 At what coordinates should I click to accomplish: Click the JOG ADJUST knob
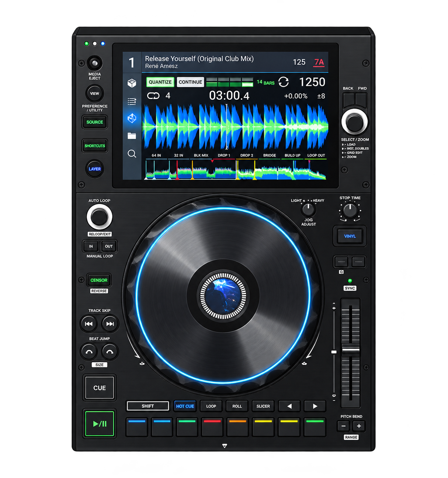[308, 210]
